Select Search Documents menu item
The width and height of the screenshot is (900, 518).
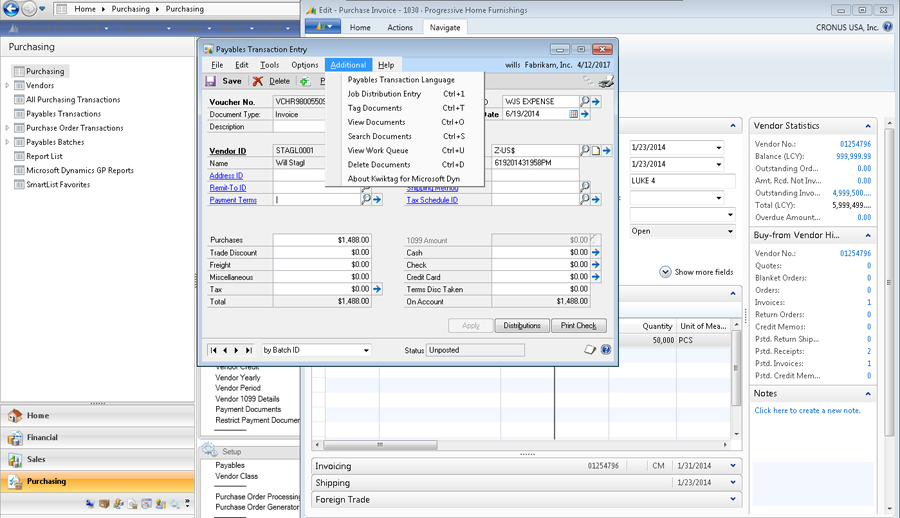pos(405,136)
